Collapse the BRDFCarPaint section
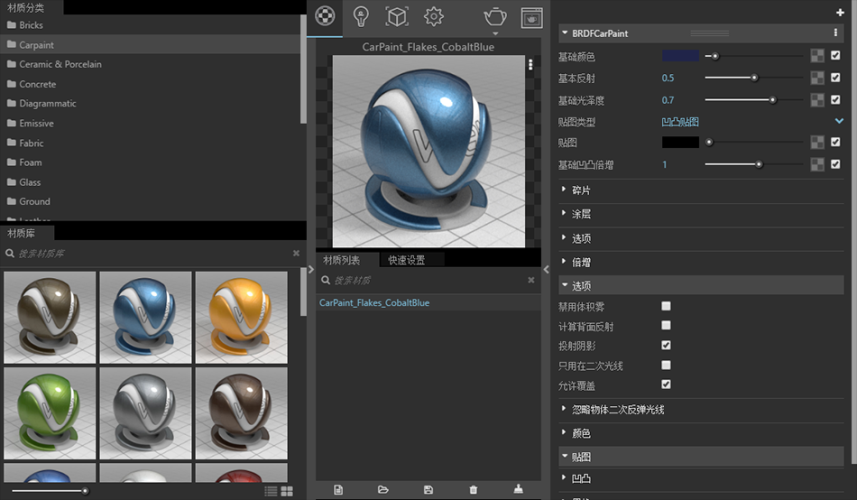 tap(565, 33)
